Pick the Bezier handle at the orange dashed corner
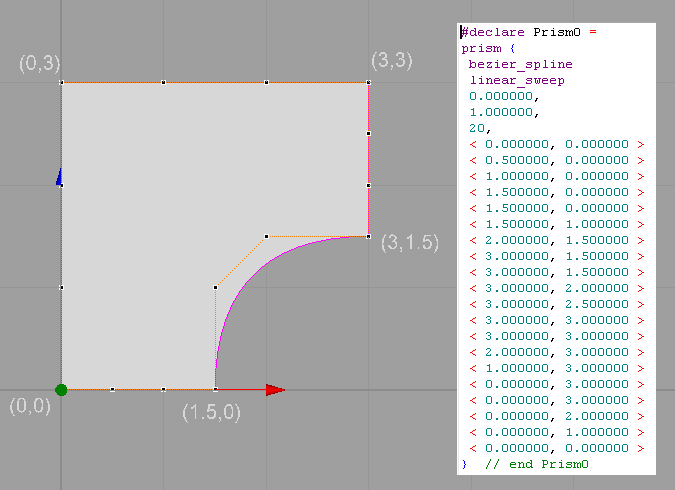Image resolution: width=675 pixels, height=490 pixels. point(266,237)
